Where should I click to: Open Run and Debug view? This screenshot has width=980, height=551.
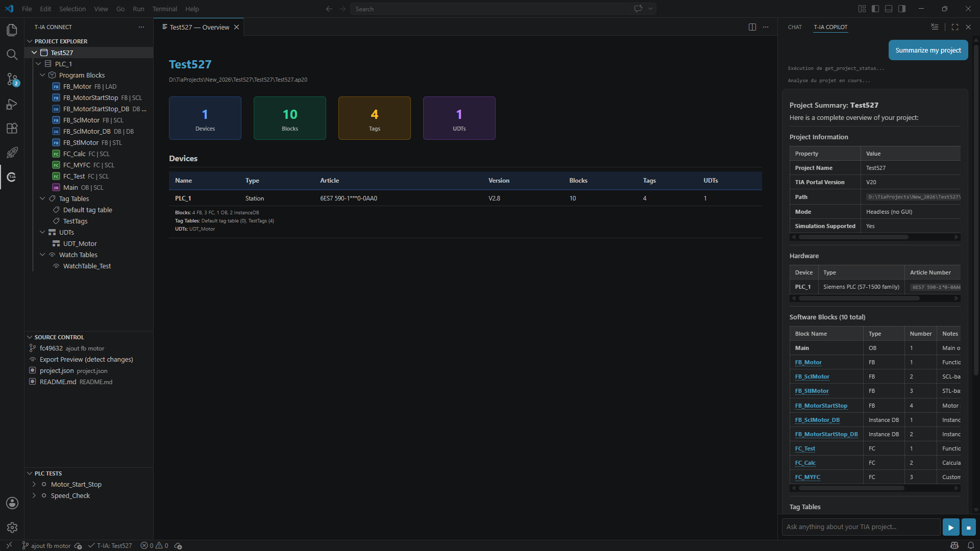[12, 104]
